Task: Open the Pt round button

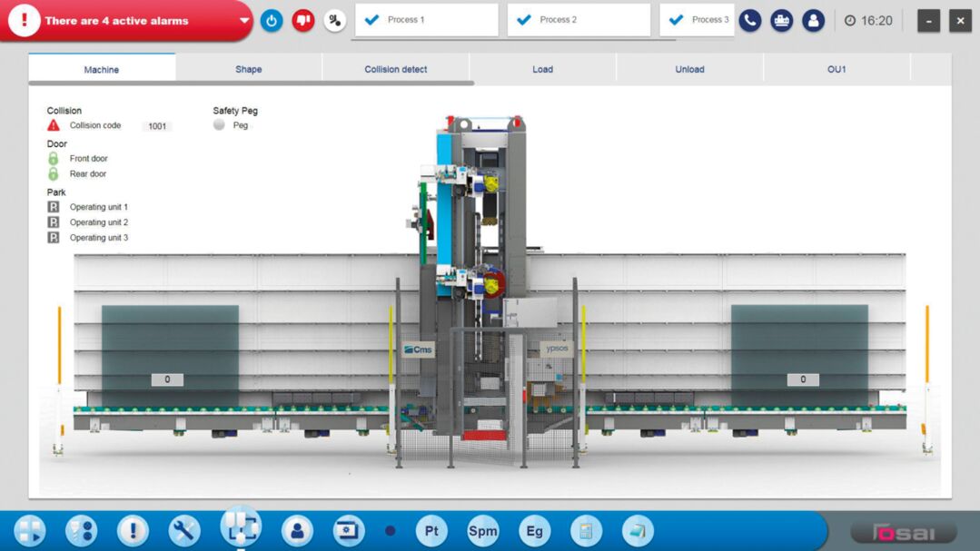Action: (431, 530)
